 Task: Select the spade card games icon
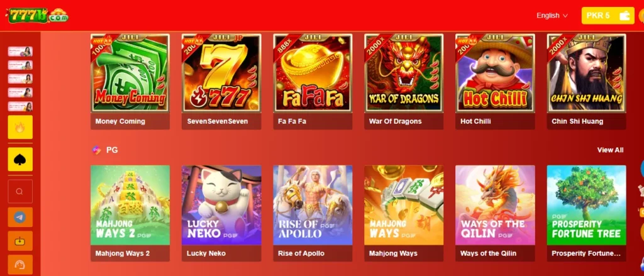pyautogui.click(x=20, y=159)
